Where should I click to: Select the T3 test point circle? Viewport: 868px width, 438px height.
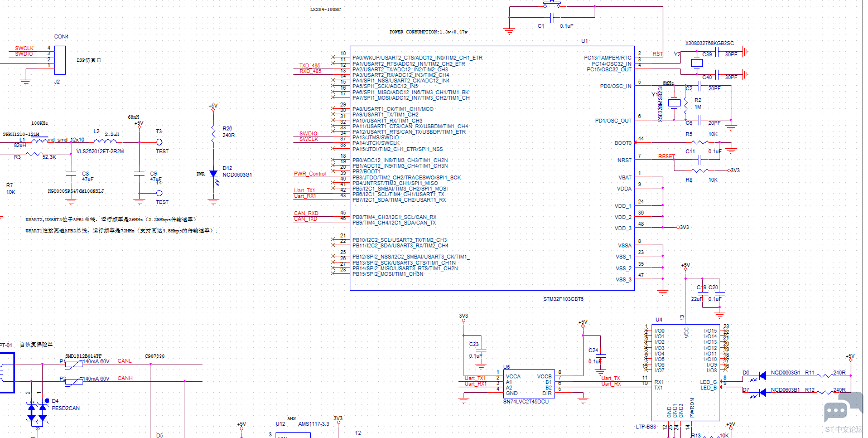[x=159, y=142]
